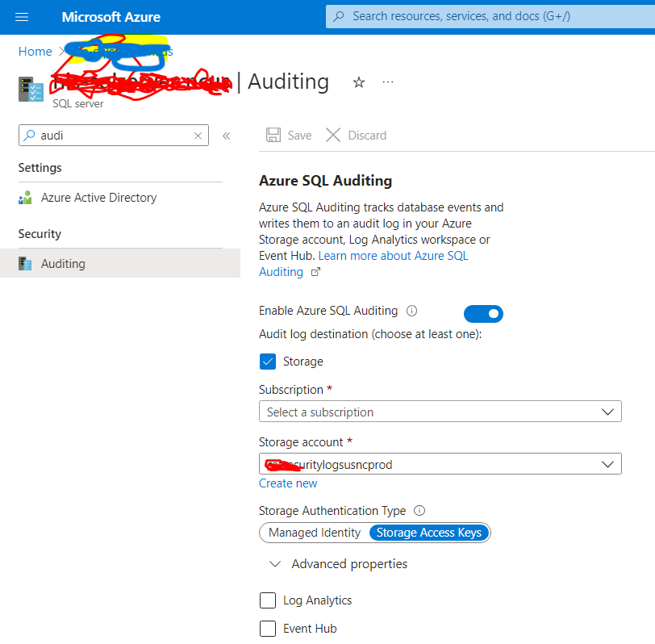Expand Advanced properties section

[339, 564]
